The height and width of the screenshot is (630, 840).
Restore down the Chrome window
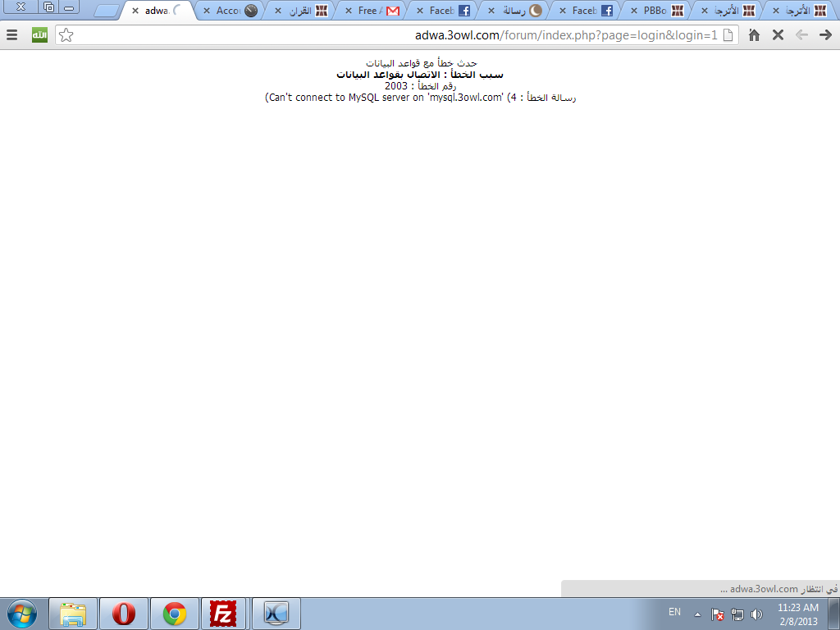pos(48,7)
